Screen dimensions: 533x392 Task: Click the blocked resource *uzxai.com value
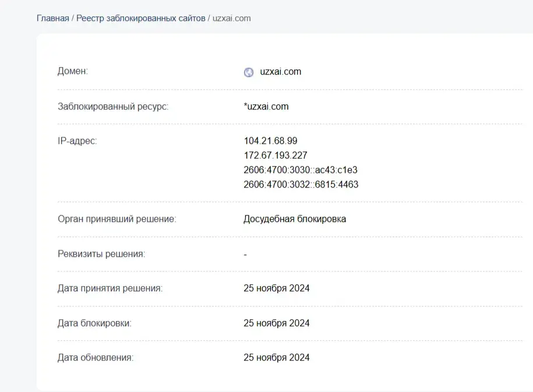[x=266, y=107]
